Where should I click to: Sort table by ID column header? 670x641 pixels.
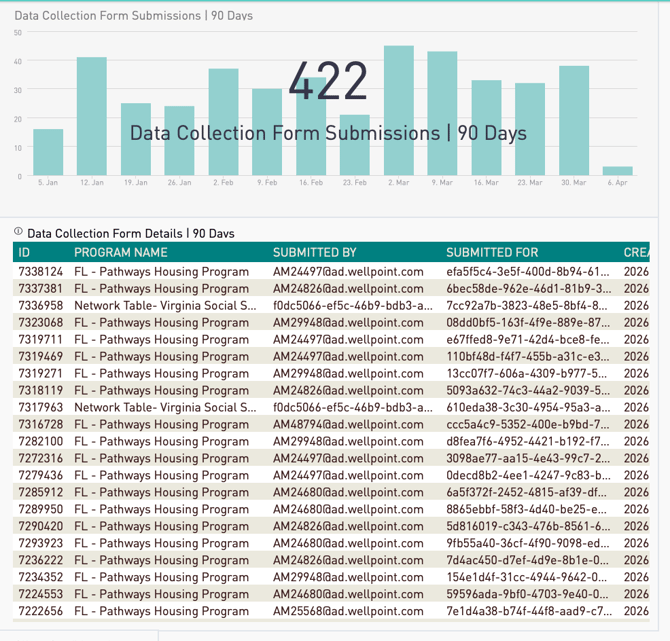coord(25,253)
